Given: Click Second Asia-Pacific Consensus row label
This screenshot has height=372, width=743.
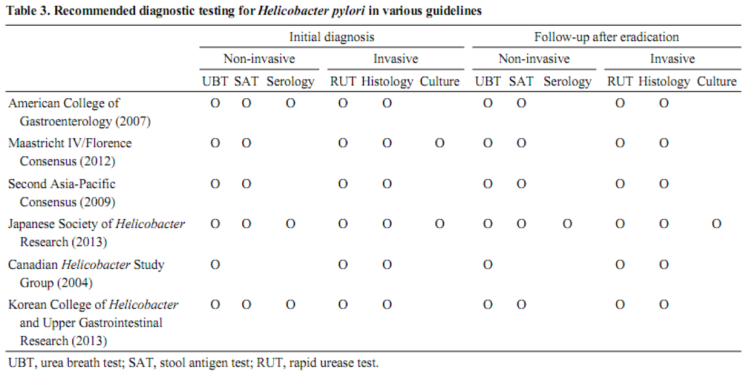Looking at the screenshot, I should pos(62,193).
